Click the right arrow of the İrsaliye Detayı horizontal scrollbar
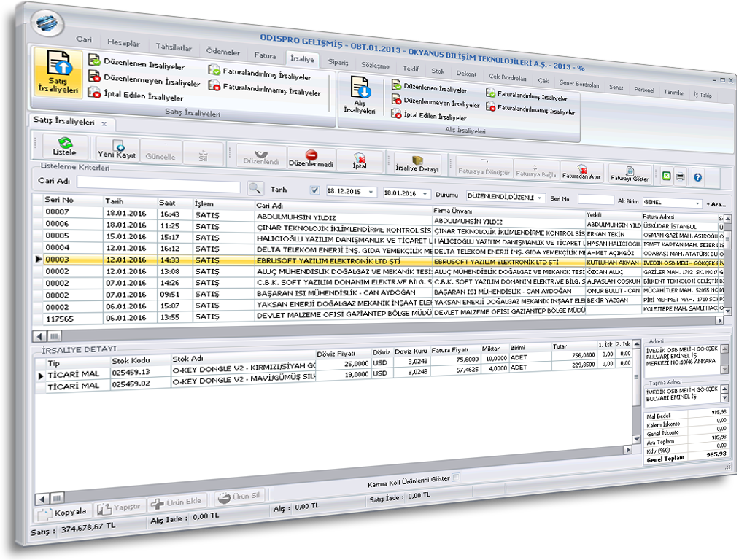 [x=628, y=450]
